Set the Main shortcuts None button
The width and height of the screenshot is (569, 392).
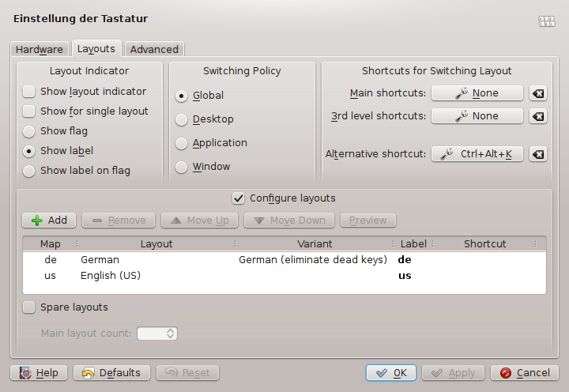(x=477, y=93)
